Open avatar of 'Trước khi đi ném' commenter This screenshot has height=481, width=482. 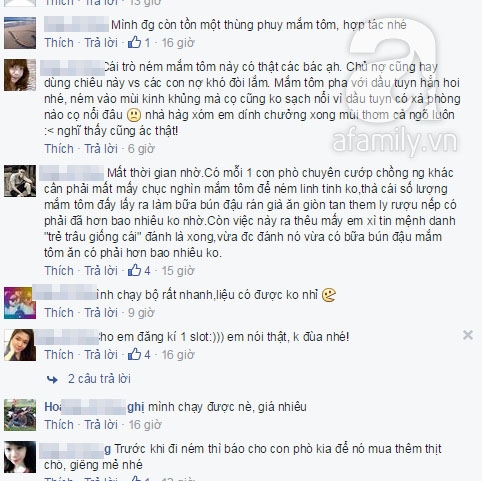[20, 457]
